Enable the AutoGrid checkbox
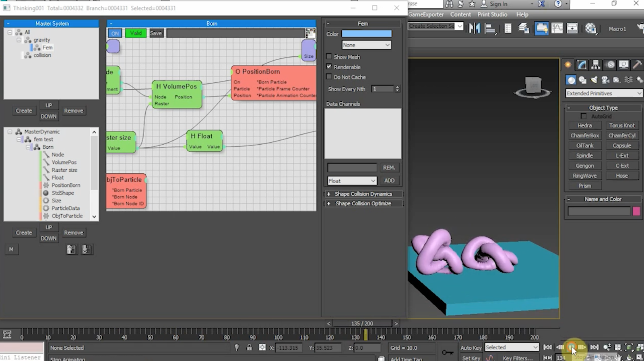This screenshot has width=644, height=361. pyautogui.click(x=584, y=116)
